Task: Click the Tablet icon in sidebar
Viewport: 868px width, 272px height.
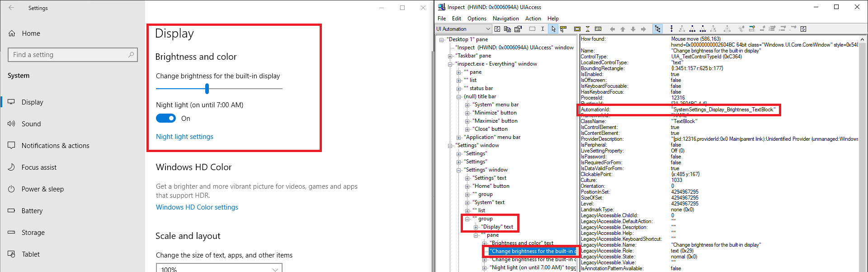Action: pos(12,254)
